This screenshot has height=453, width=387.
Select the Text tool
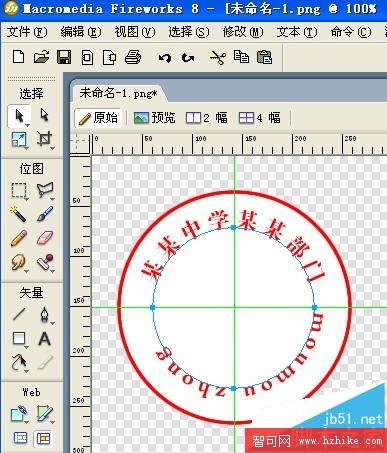(44, 339)
